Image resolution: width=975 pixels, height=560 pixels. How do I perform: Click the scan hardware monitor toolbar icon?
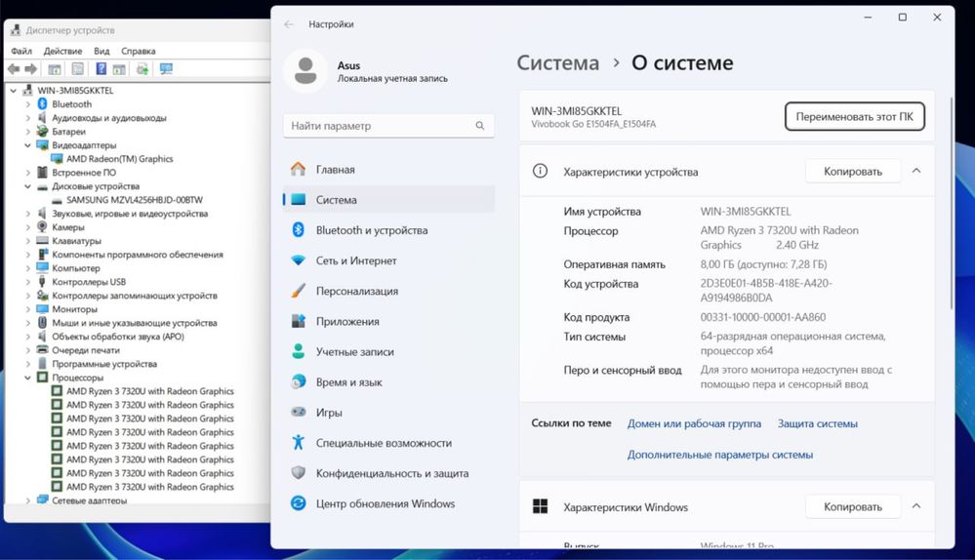point(166,69)
